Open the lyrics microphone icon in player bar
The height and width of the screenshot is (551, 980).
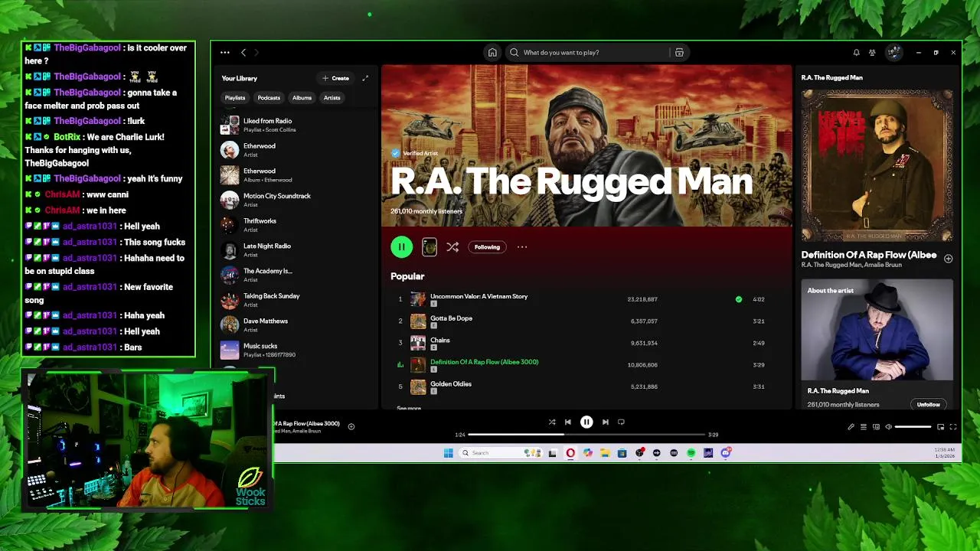tap(851, 427)
